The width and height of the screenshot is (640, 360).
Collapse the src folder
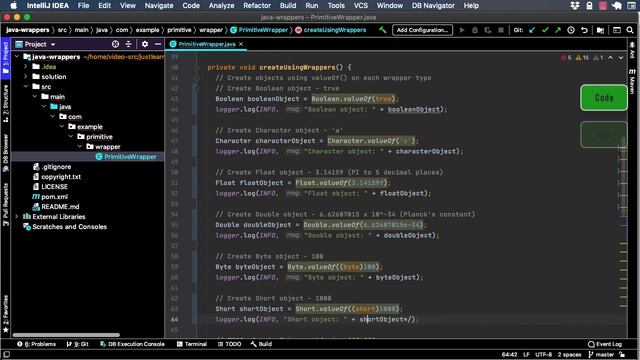(26, 87)
